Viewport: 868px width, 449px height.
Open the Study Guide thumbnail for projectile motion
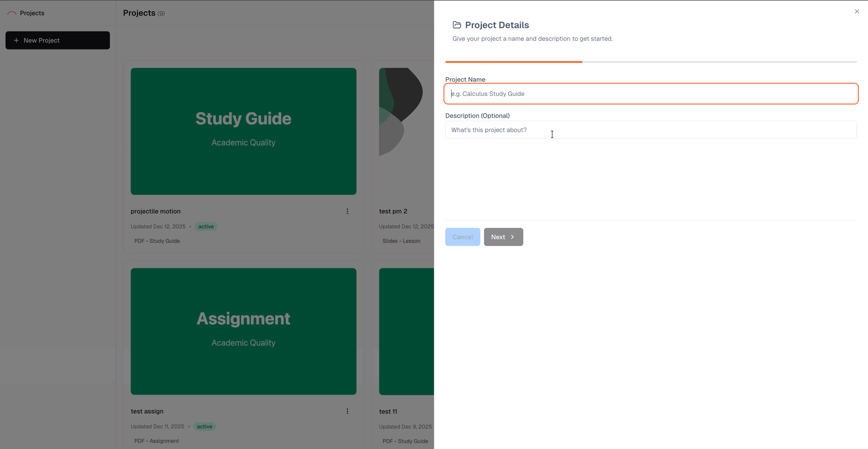[x=243, y=131]
